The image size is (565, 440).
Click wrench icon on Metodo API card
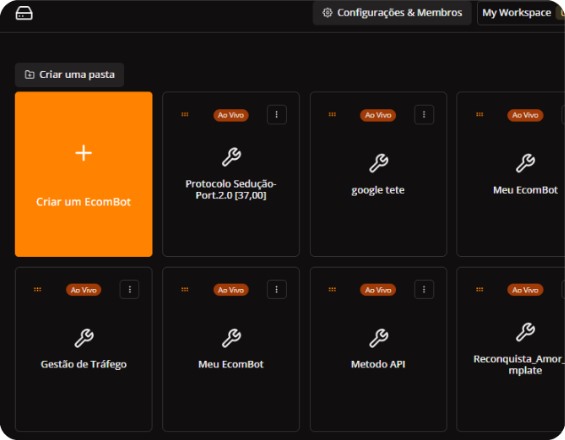379,338
